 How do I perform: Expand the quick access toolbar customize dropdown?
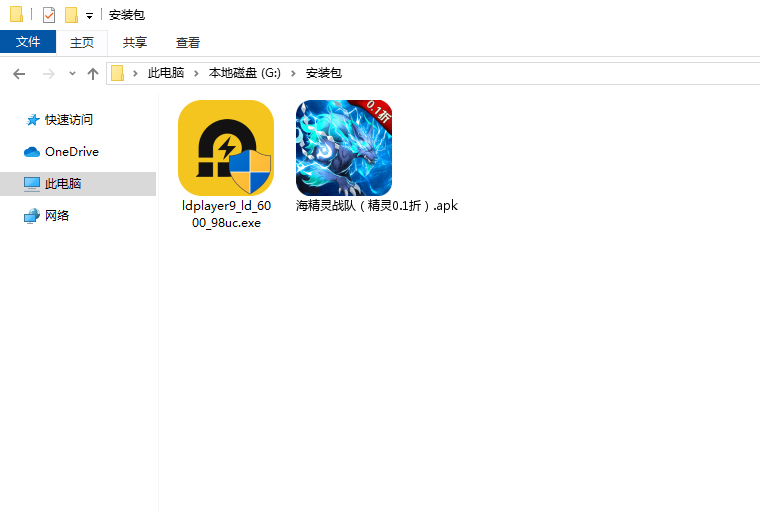(x=89, y=16)
